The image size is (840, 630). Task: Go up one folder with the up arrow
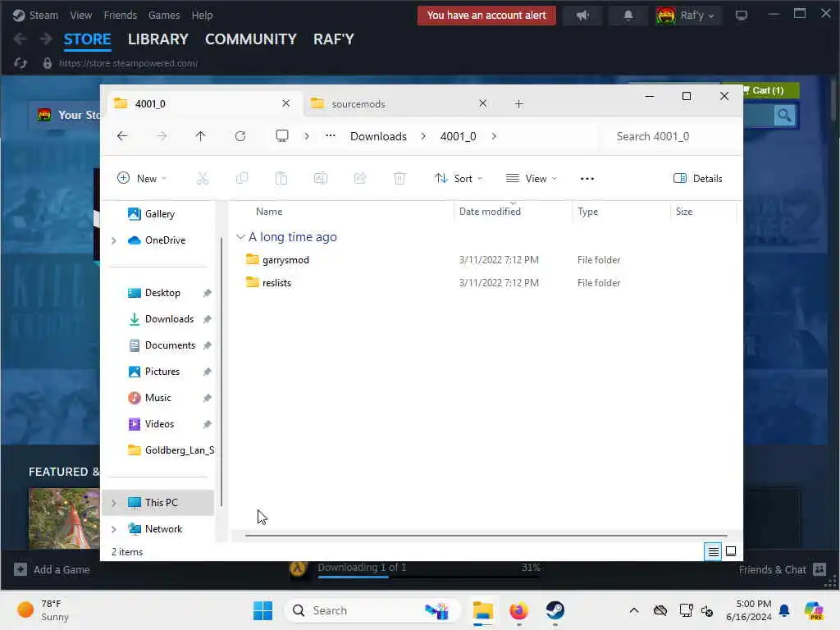pos(200,136)
